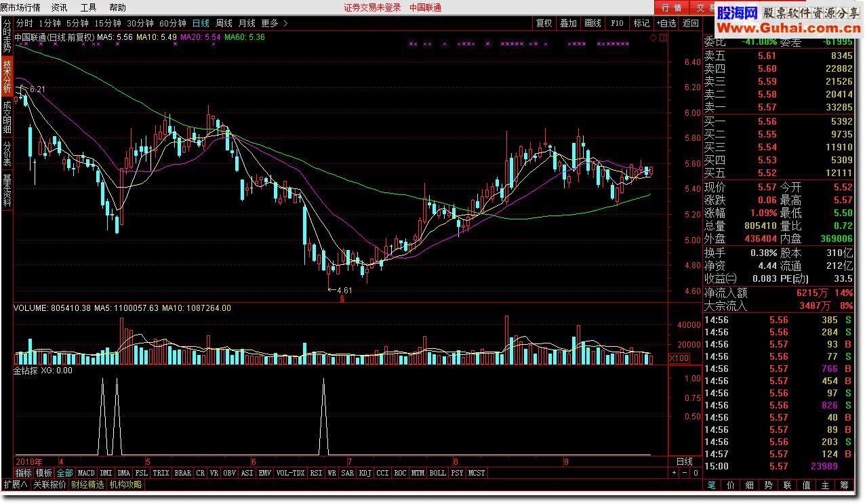The height and width of the screenshot is (504, 865).
Task: Apply the DMI indicator
Action: click(106, 473)
